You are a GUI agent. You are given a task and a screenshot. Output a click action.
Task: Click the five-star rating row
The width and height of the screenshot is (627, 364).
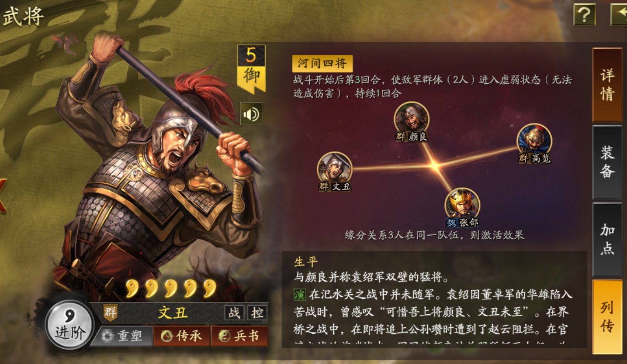tap(171, 288)
